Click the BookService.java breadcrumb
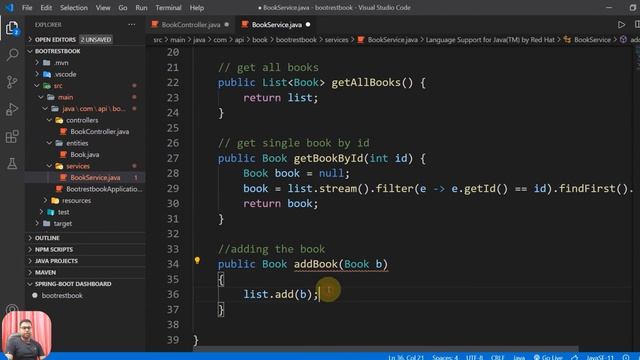This screenshot has width=640, height=360. [392, 40]
